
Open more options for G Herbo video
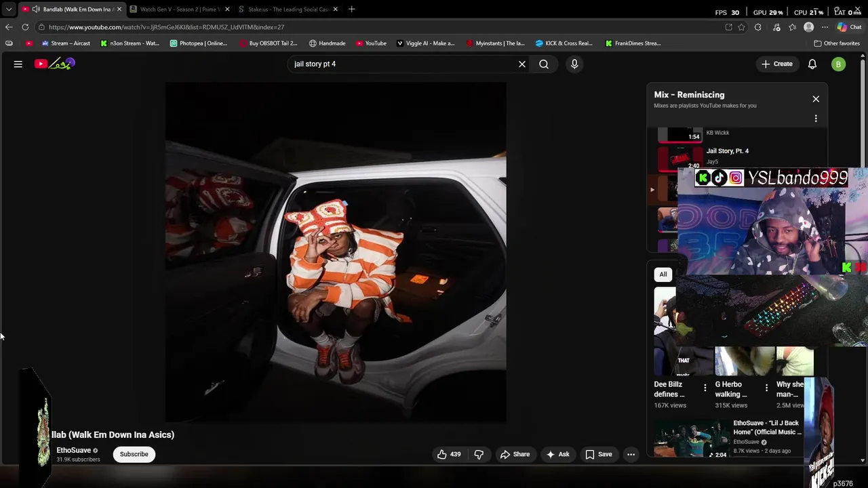(766, 388)
